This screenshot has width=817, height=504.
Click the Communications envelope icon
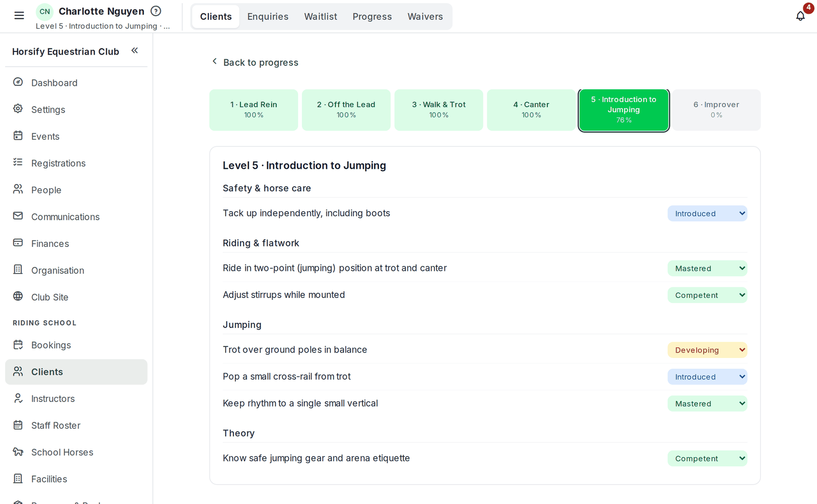[18, 216]
